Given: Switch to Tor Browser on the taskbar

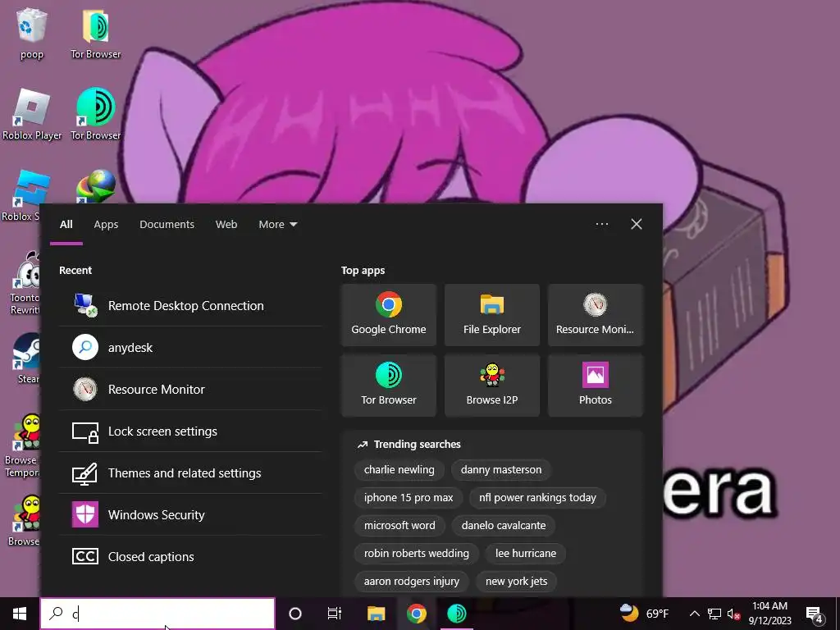Looking at the screenshot, I should pos(456,614).
